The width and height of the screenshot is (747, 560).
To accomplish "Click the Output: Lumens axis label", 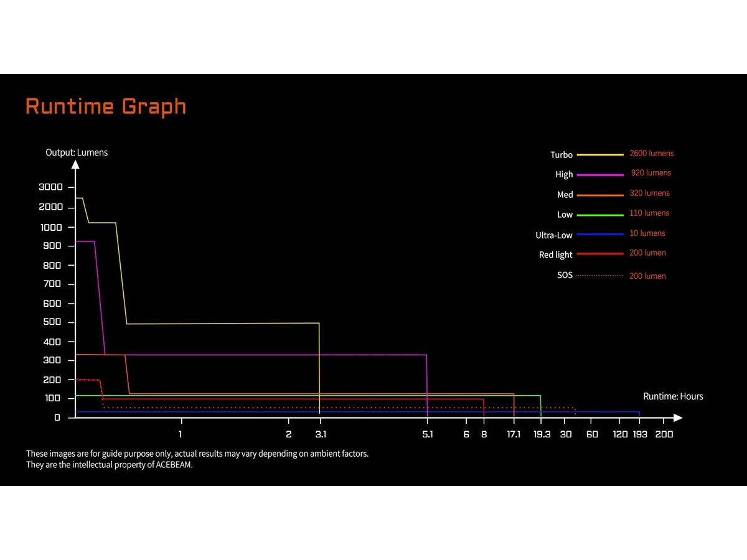I will tap(77, 152).
